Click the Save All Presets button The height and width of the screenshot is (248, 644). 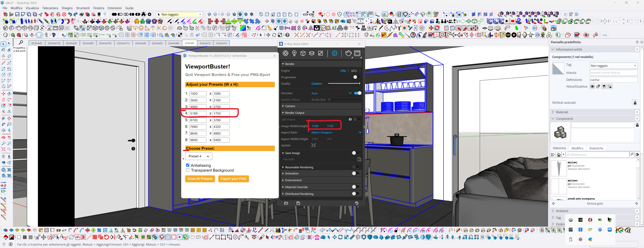pyautogui.click(x=200, y=179)
